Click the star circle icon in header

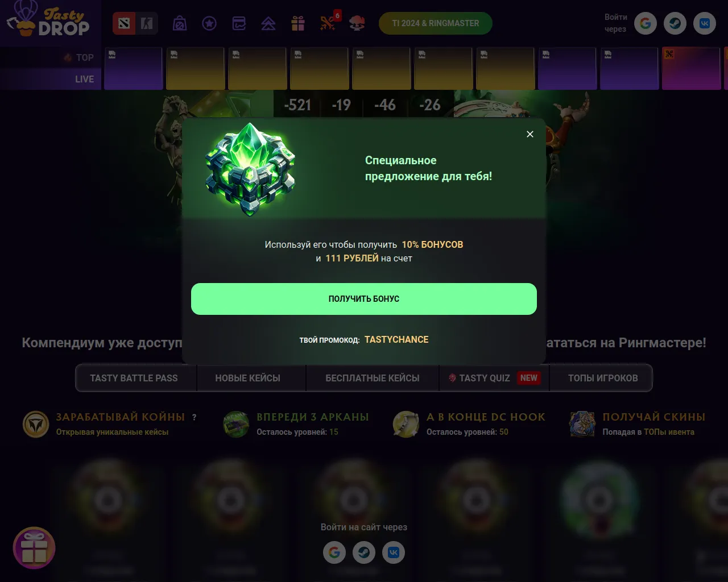pos(209,23)
